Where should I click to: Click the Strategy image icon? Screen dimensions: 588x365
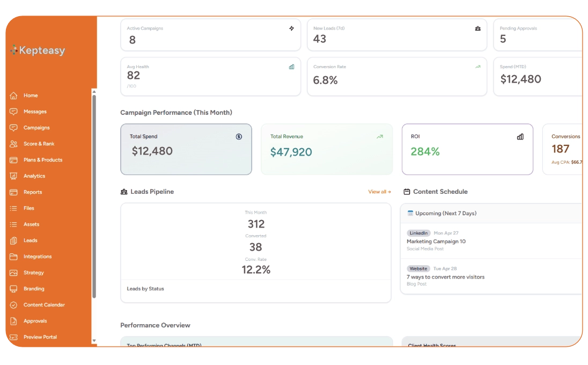click(x=13, y=273)
